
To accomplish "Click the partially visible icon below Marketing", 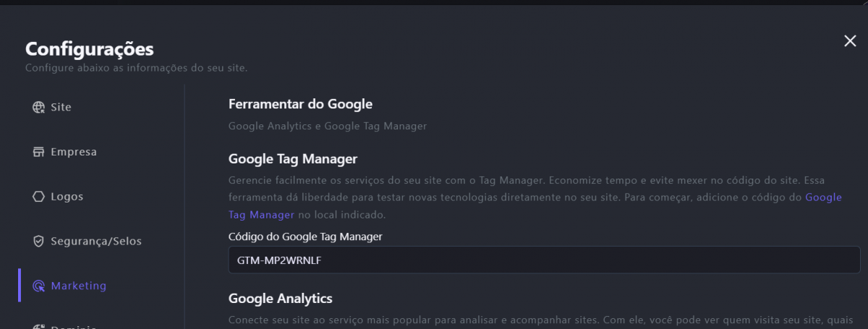I will 39,327.
